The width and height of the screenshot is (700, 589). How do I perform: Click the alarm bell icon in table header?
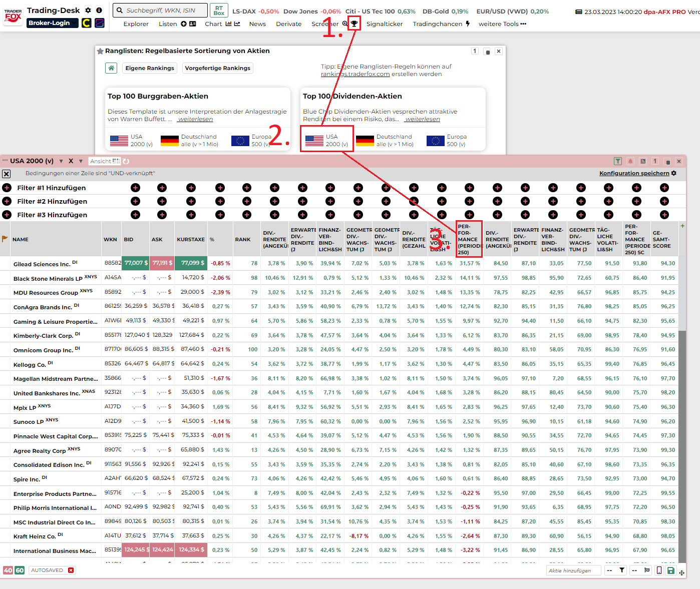[x=630, y=161]
